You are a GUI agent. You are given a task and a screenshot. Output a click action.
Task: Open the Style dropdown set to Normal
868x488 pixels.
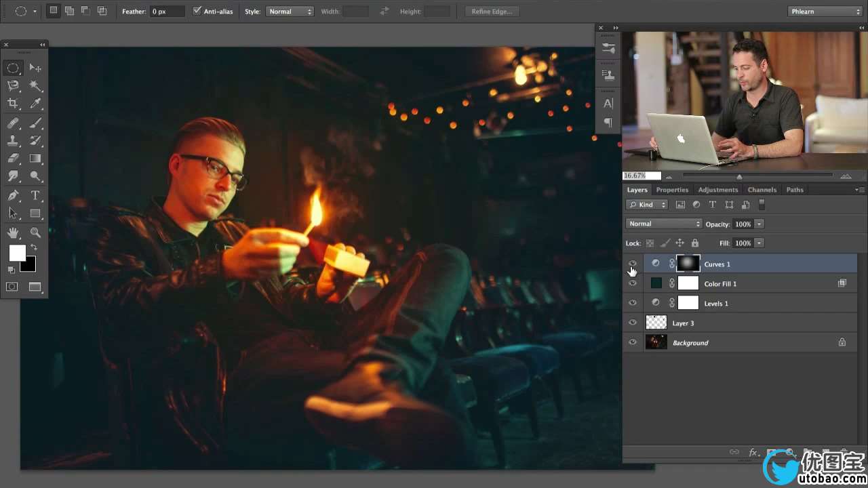click(x=290, y=12)
